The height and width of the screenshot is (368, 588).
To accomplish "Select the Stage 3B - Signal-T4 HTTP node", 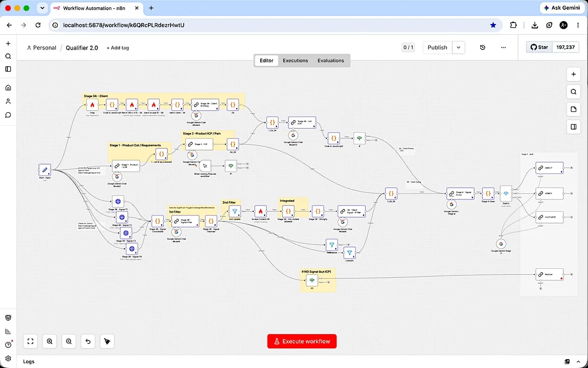I will pos(132,249).
